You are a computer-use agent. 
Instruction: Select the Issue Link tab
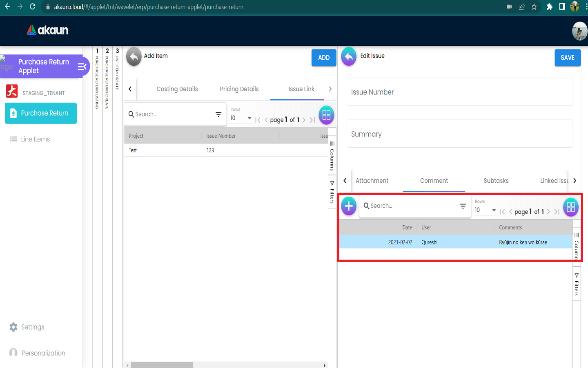pyautogui.click(x=301, y=89)
